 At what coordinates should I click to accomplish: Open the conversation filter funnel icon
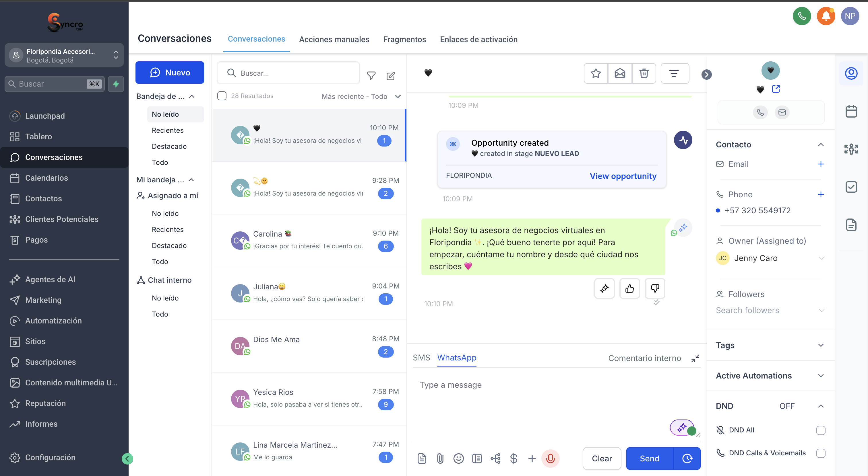click(371, 76)
